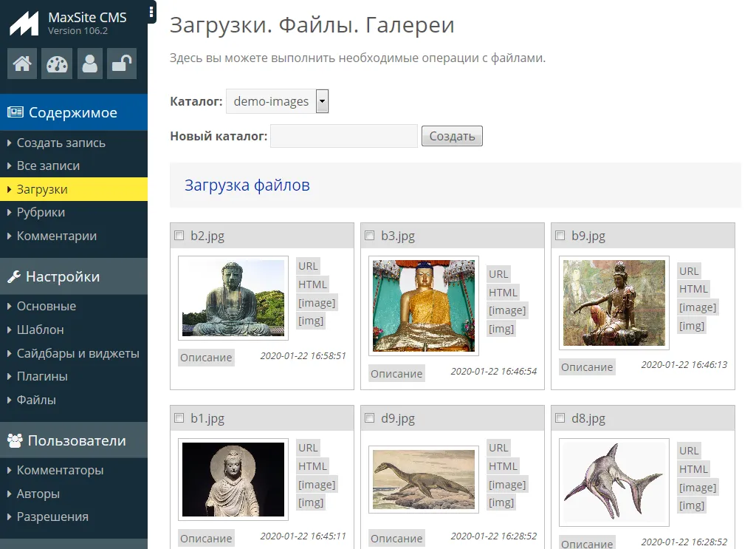This screenshot has width=756, height=549.
Task: Click the MaxSite CMS logo
Action: tap(24, 23)
